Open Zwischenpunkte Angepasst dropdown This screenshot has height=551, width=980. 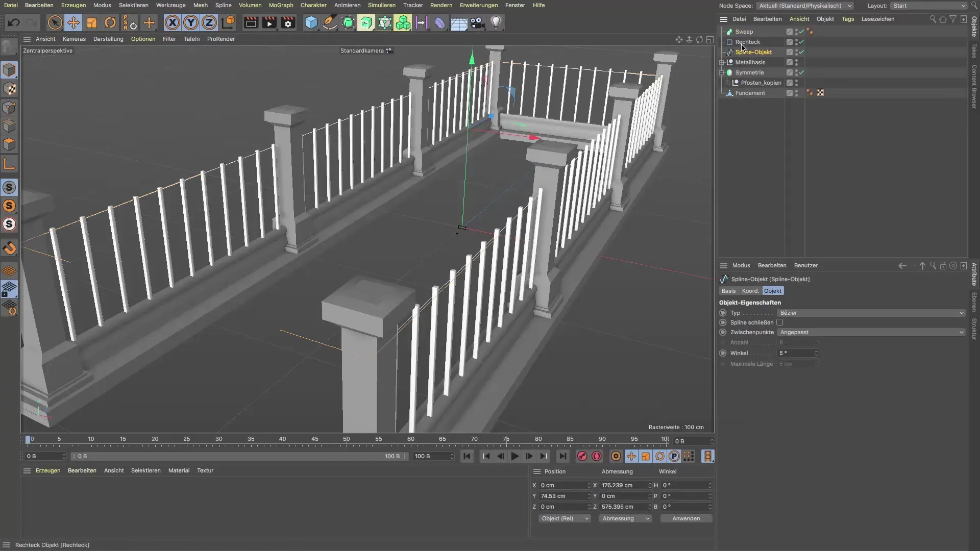(x=871, y=332)
